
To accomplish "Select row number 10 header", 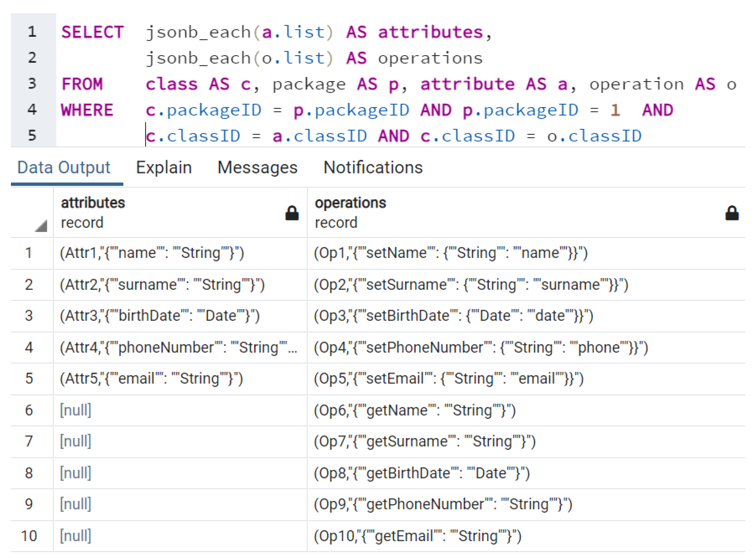I will tap(29, 536).
